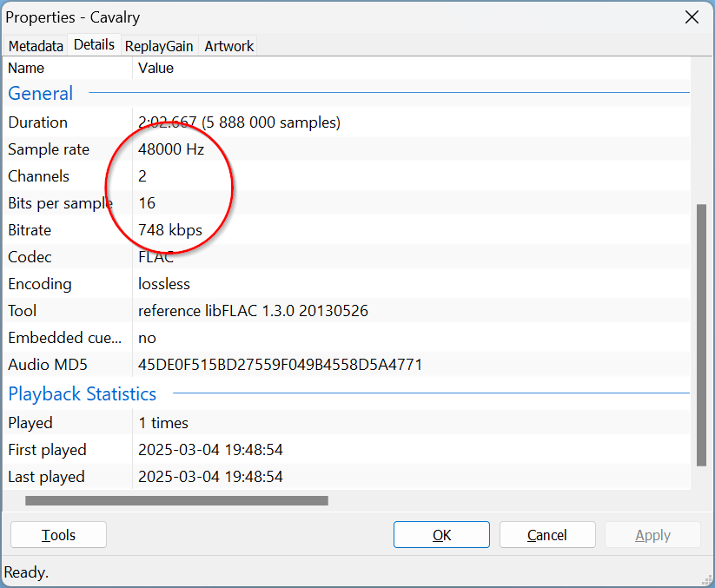Click the 748 kbps value
This screenshot has width=715, height=588.
pos(170,230)
